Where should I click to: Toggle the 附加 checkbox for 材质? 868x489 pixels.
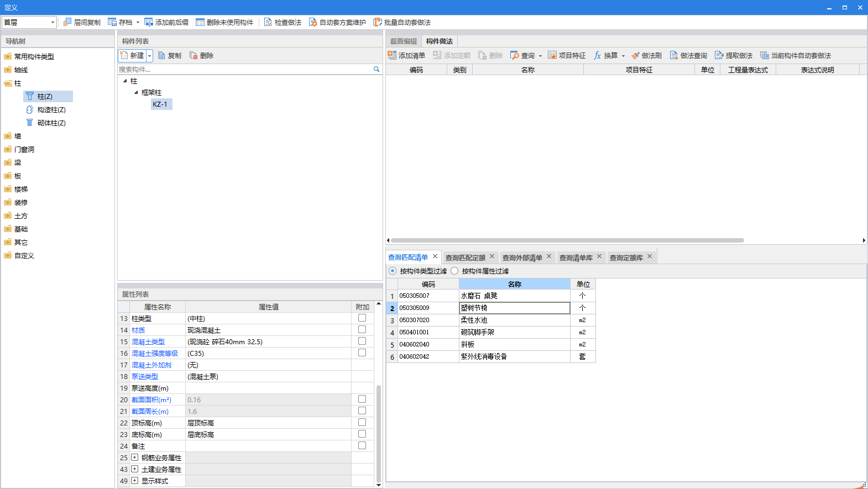(362, 329)
